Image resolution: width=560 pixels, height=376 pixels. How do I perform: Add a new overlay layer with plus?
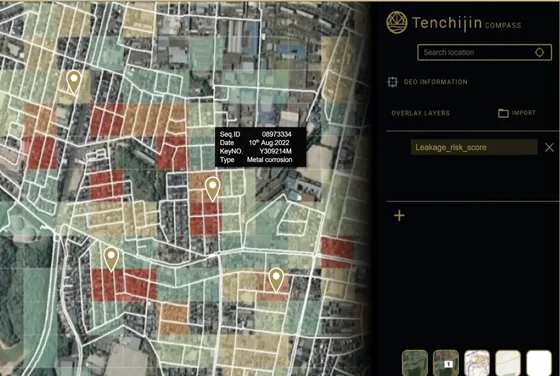399,215
